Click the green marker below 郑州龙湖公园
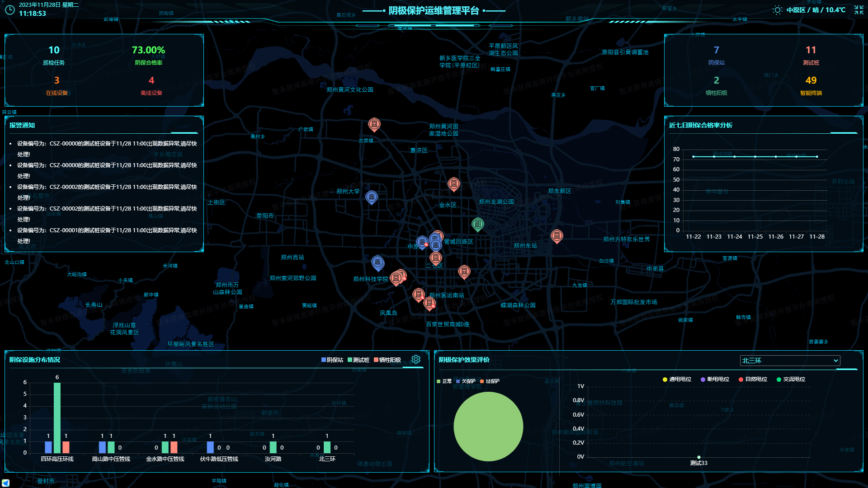The image size is (868, 488). 478,224
